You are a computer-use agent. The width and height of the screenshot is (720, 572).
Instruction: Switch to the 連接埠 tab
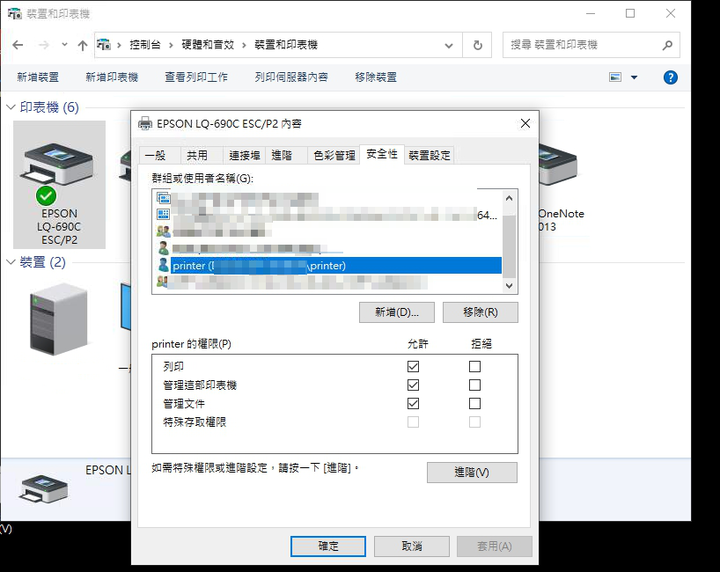(244, 155)
